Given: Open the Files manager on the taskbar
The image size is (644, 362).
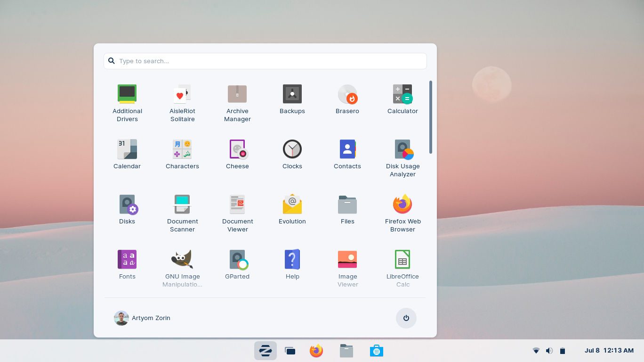Looking at the screenshot, I should click(346, 351).
